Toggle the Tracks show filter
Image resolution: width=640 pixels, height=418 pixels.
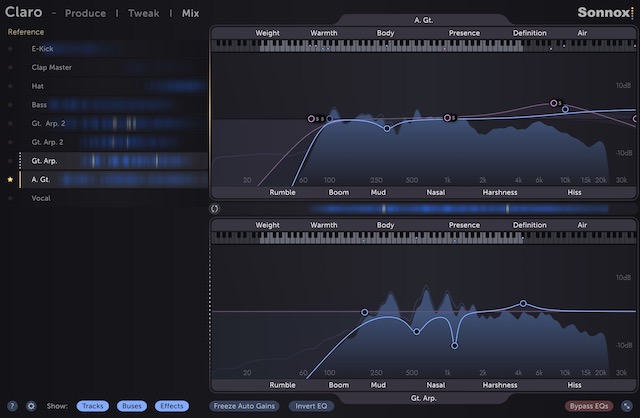pyautogui.click(x=93, y=406)
